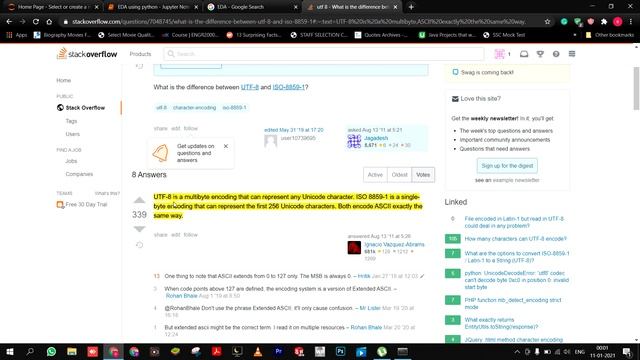
Task: Show activity history icon below downvote
Action: (139, 245)
